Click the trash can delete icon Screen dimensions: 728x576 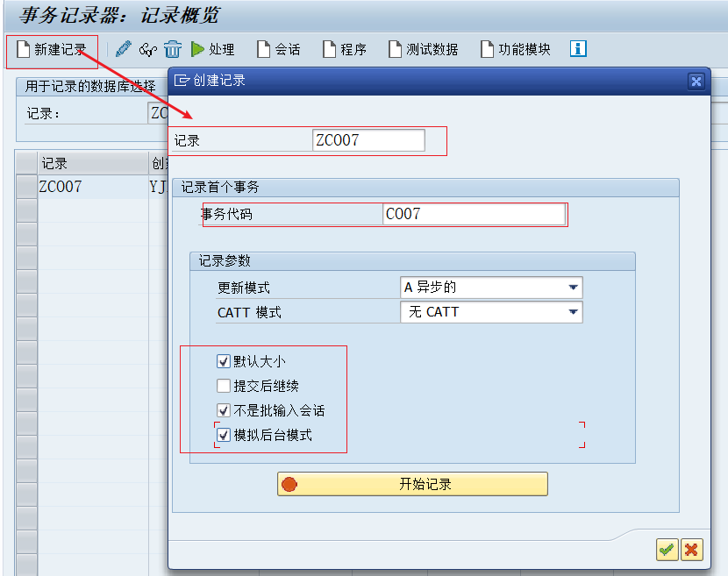(x=173, y=49)
